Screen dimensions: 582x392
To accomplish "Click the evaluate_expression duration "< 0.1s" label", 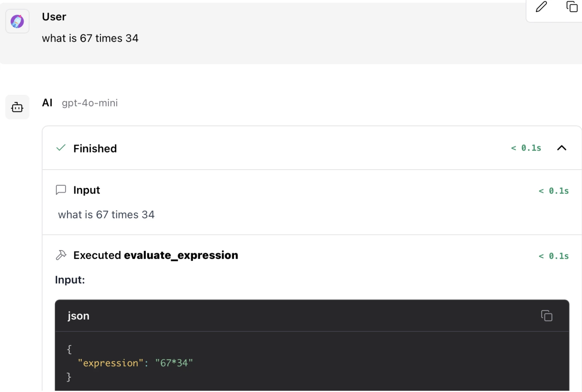I will coord(553,256).
